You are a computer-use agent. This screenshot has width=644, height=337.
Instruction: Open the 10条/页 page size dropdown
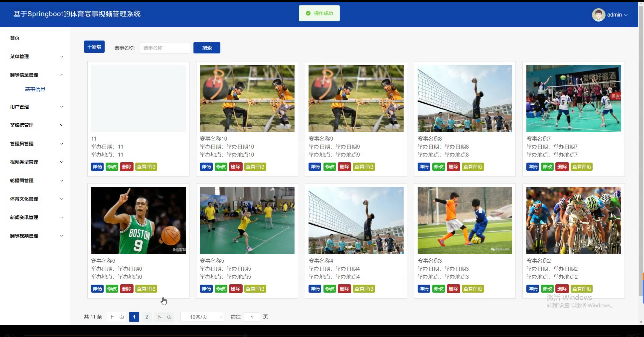coord(202,317)
